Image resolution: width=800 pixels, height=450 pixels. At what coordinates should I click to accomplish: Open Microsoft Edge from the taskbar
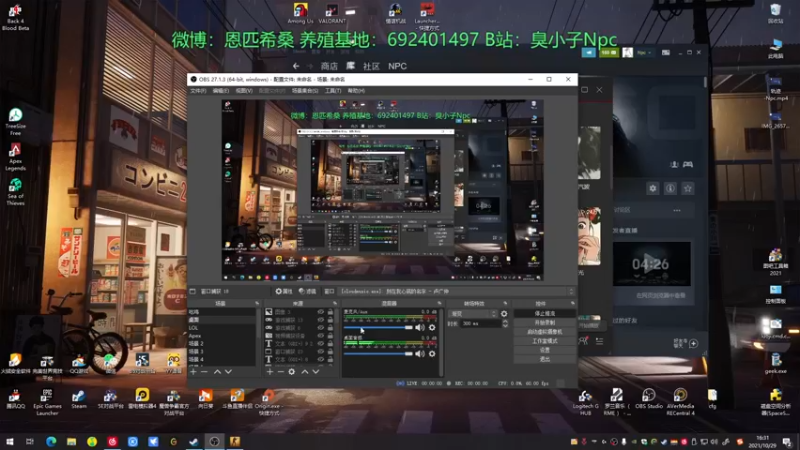(51, 441)
